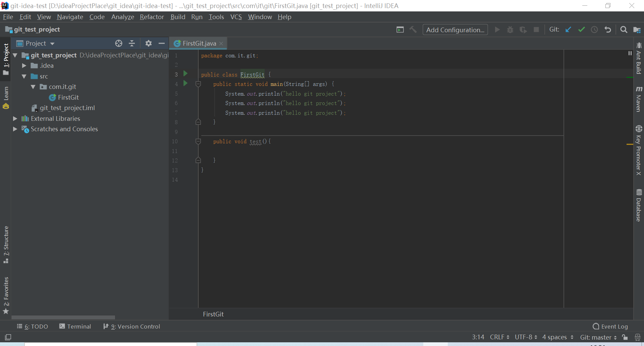This screenshot has width=644, height=346.
Task: Toggle the Structure tool window tab
Action: (6, 245)
